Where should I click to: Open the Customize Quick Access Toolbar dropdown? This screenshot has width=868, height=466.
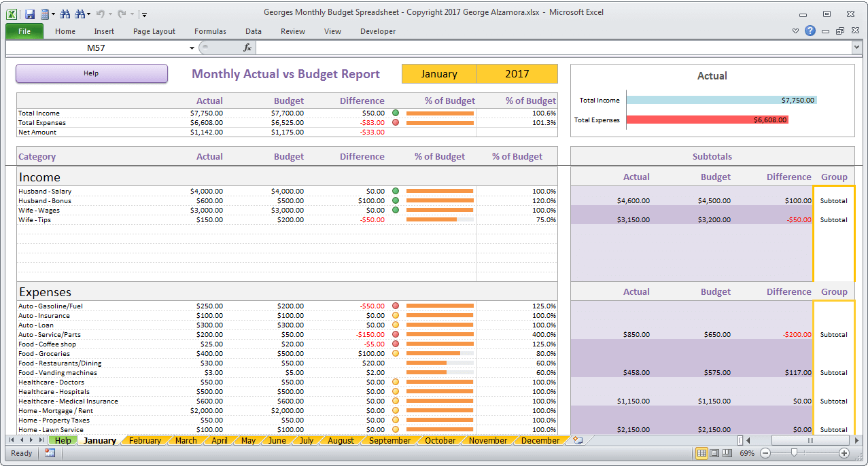[143, 15]
